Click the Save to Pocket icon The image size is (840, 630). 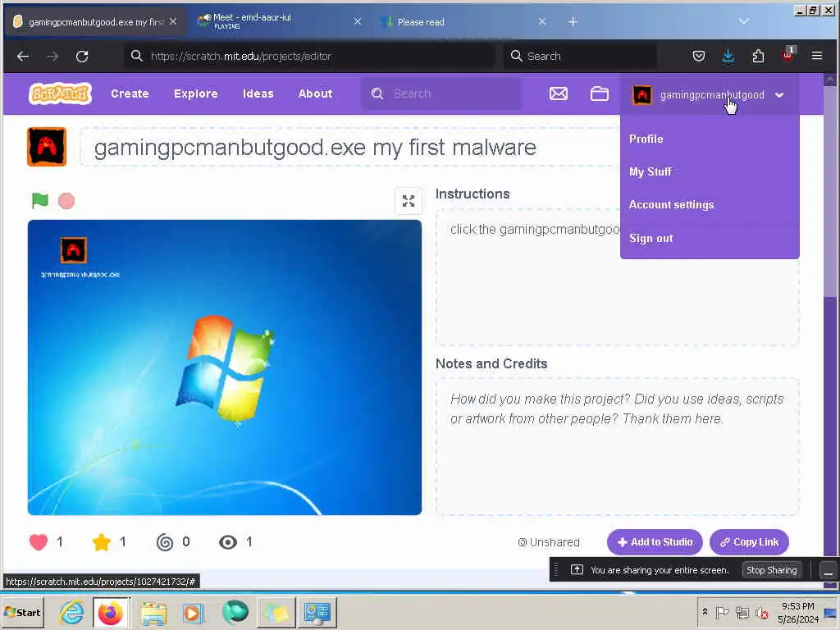click(x=699, y=56)
